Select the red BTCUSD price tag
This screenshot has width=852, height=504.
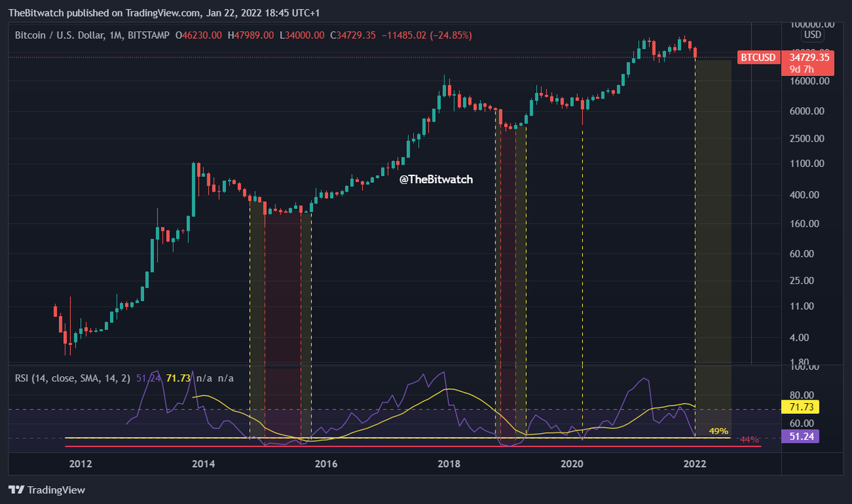click(x=758, y=57)
